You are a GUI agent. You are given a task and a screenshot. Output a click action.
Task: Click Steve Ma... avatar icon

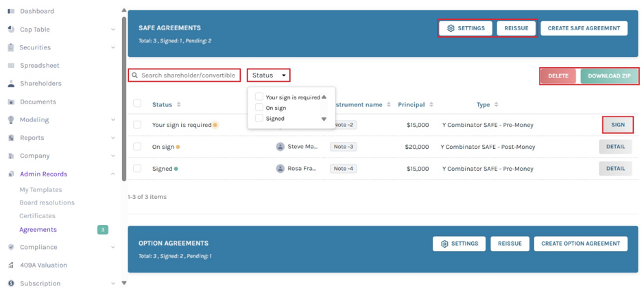[280, 147]
